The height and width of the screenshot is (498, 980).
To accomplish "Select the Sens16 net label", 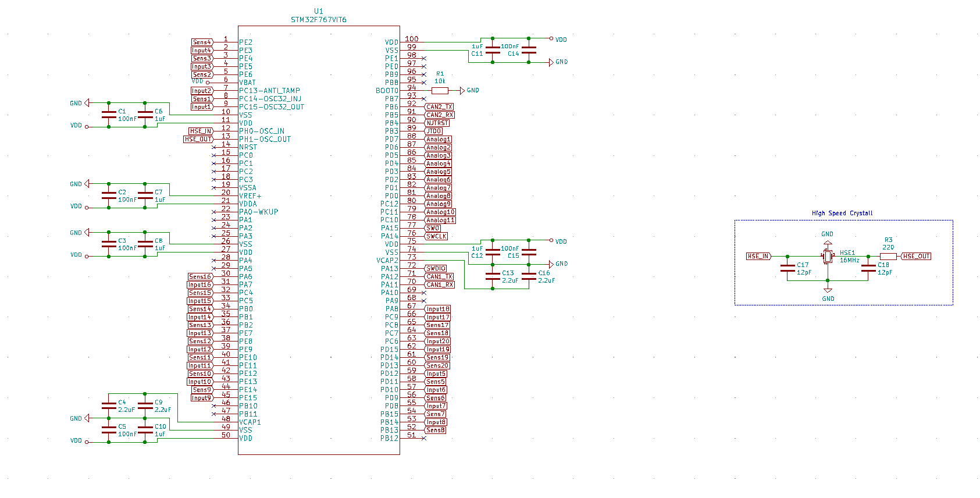I will [200, 277].
